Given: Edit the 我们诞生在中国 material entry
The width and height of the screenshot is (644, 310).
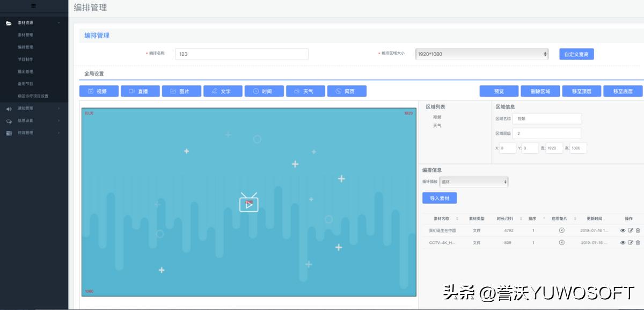Looking at the screenshot, I should [x=629, y=230].
